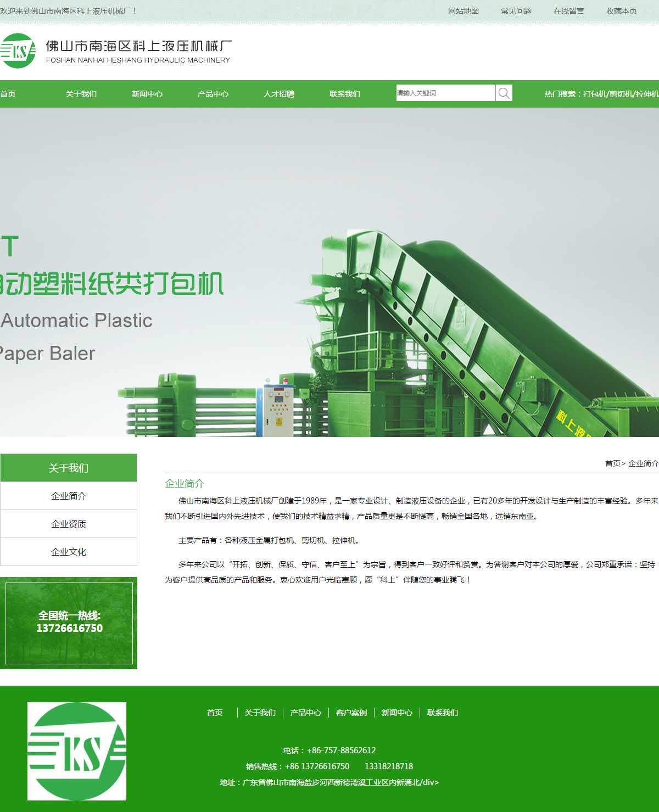Open 新闻中心 in the top navigation

[147, 94]
